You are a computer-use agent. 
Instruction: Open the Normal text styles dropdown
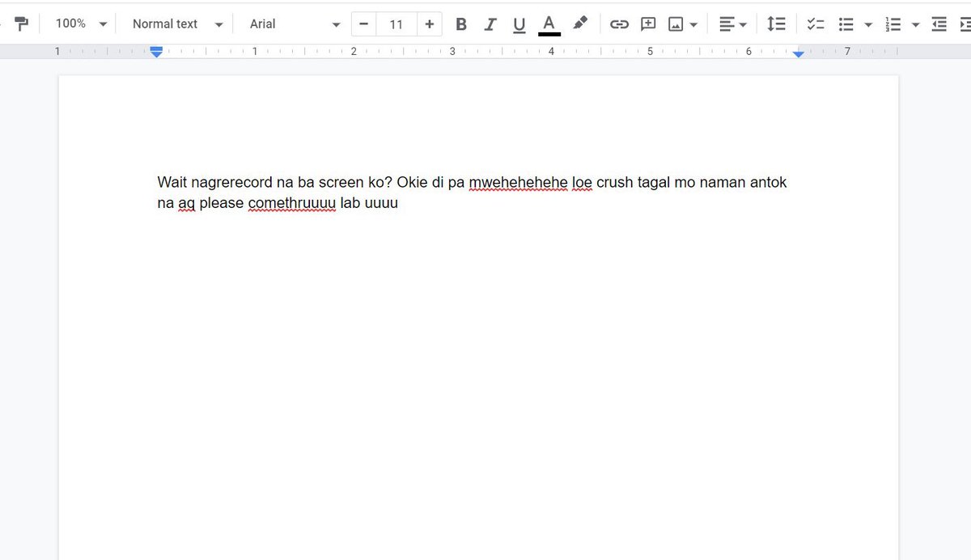tap(177, 23)
